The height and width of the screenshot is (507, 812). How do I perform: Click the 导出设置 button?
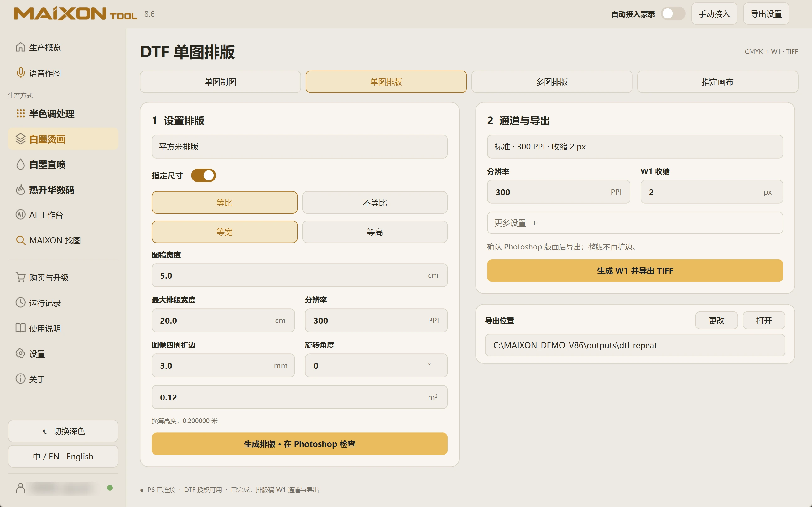click(x=766, y=14)
